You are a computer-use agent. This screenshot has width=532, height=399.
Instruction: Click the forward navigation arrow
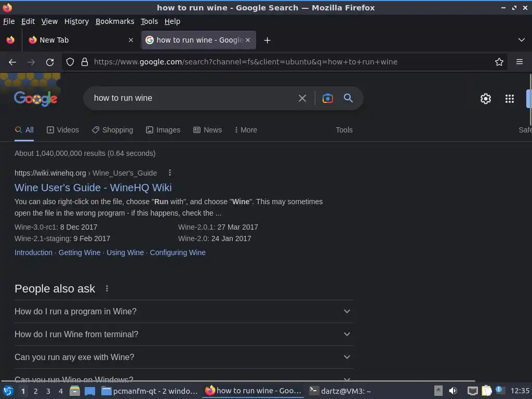(31, 62)
